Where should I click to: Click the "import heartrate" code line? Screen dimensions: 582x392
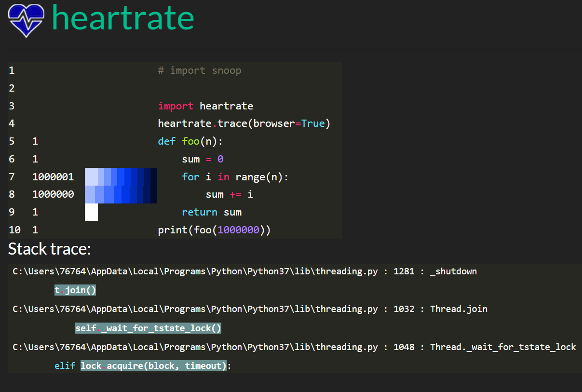[205, 106]
